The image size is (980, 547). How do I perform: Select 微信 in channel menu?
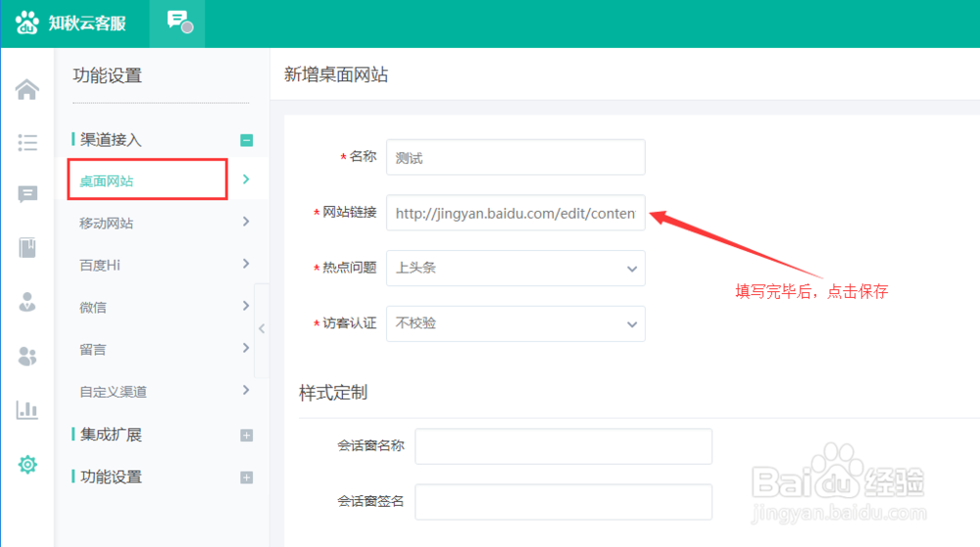click(x=92, y=307)
